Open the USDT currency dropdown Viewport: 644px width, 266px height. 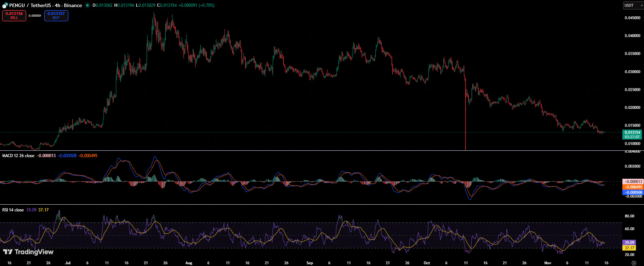[632, 5]
